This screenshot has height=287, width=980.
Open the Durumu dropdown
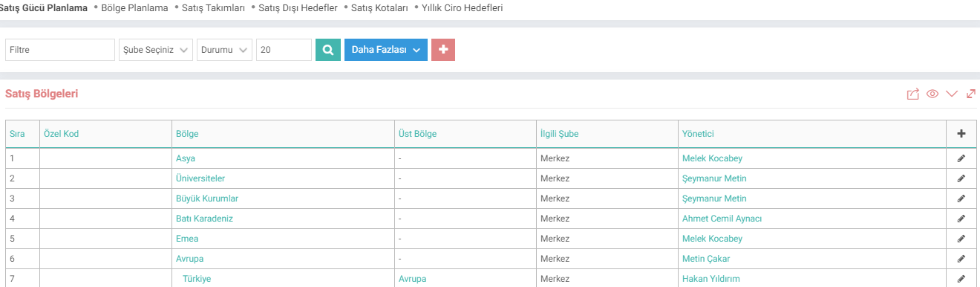tap(225, 50)
